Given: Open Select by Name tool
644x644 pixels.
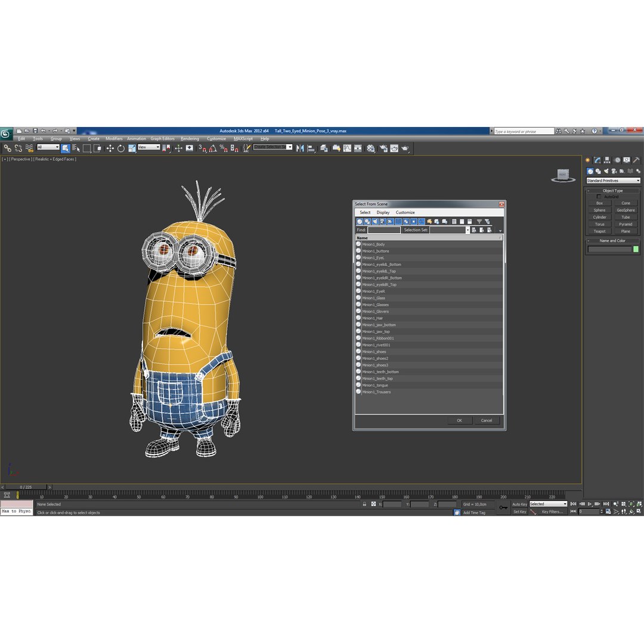Looking at the screenshot, I should pos(76,148).
